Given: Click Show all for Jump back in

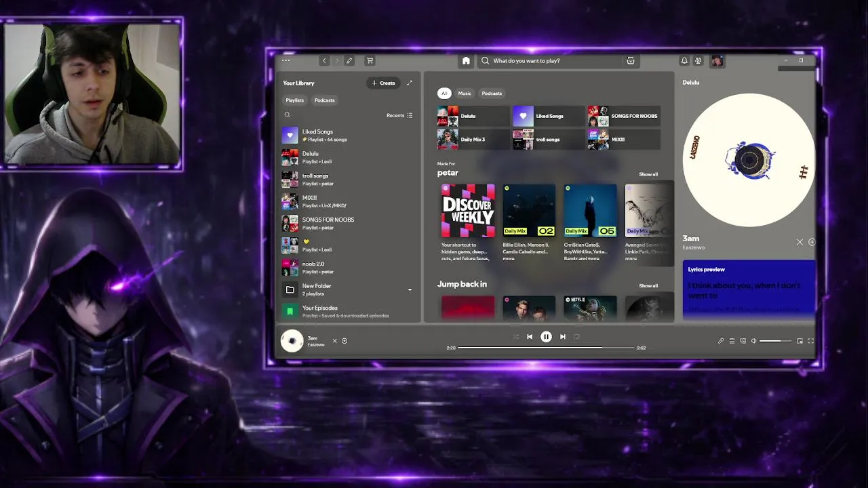Looking at the screenshot, I should tap(648, 285).
